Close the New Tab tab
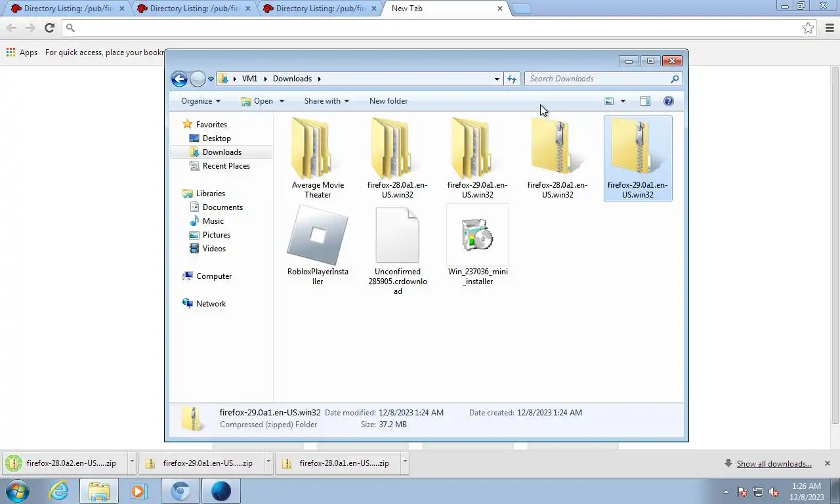This screenshot has height=504, width=840. click(x=500, y=9)
